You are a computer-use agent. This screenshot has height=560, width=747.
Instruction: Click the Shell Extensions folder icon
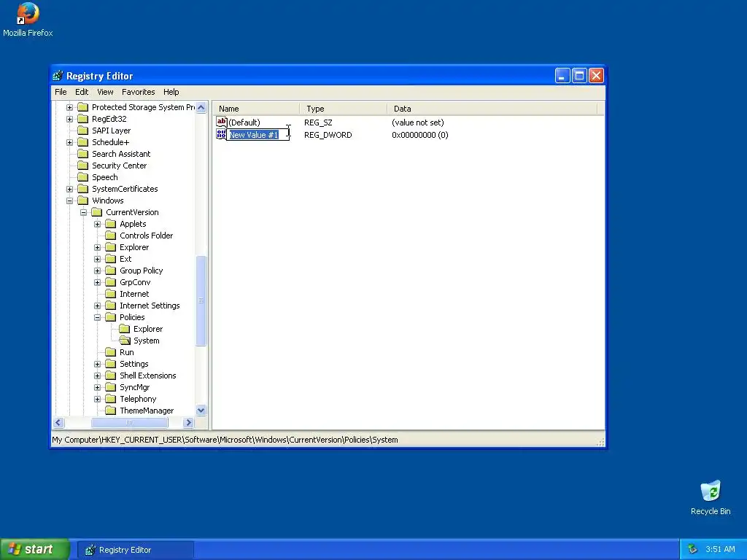click(x=111, y=376)
